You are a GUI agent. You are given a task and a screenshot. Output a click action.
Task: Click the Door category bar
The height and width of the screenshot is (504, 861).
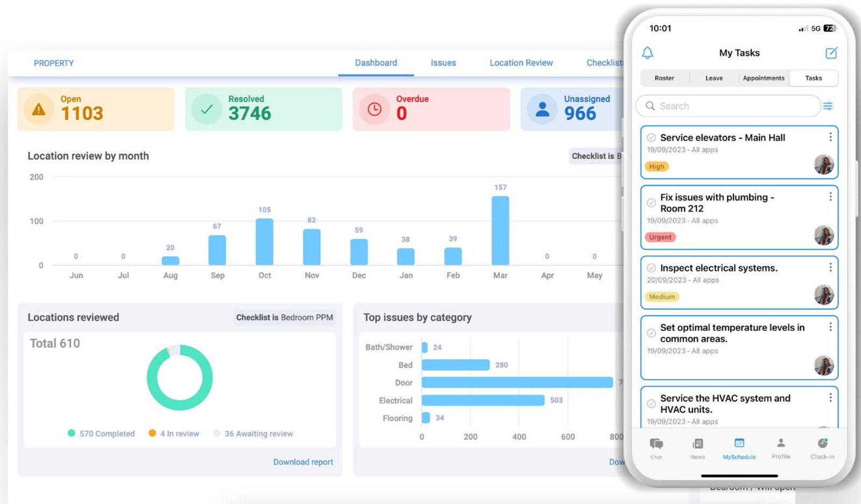(517, 382)
